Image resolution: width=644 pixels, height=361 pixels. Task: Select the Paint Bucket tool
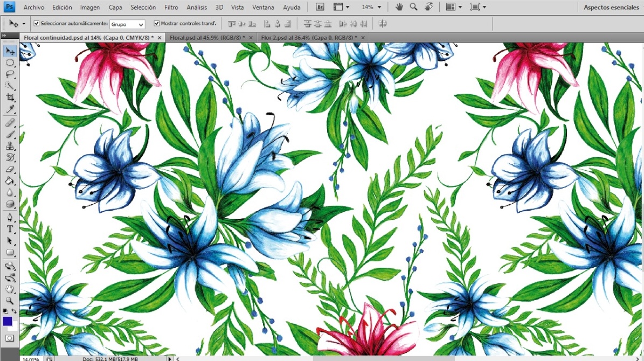pyautogui.click(x=10, y=180)
